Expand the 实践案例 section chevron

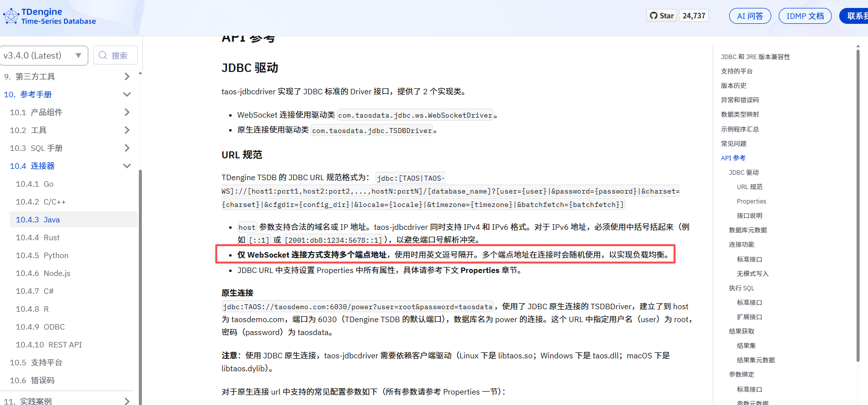[127, 401]
